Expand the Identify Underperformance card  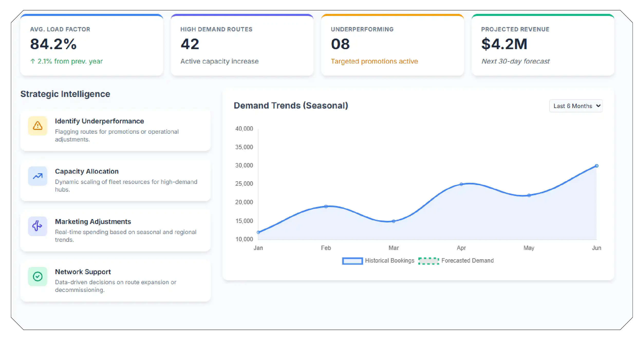tap(116, 130)
